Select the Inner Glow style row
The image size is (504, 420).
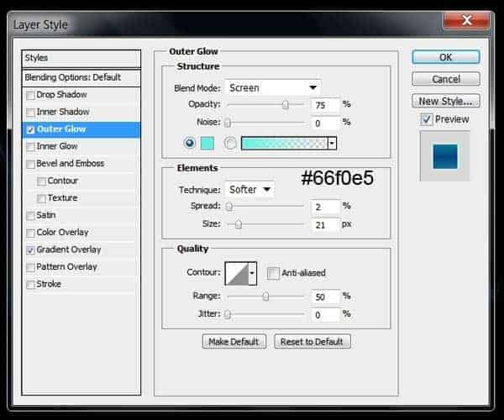click(81, 146)
